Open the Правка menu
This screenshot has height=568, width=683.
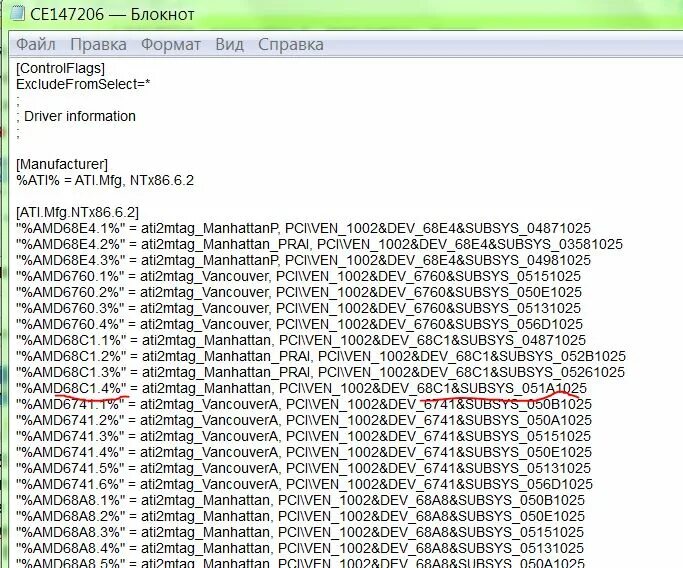coord(98,44)
